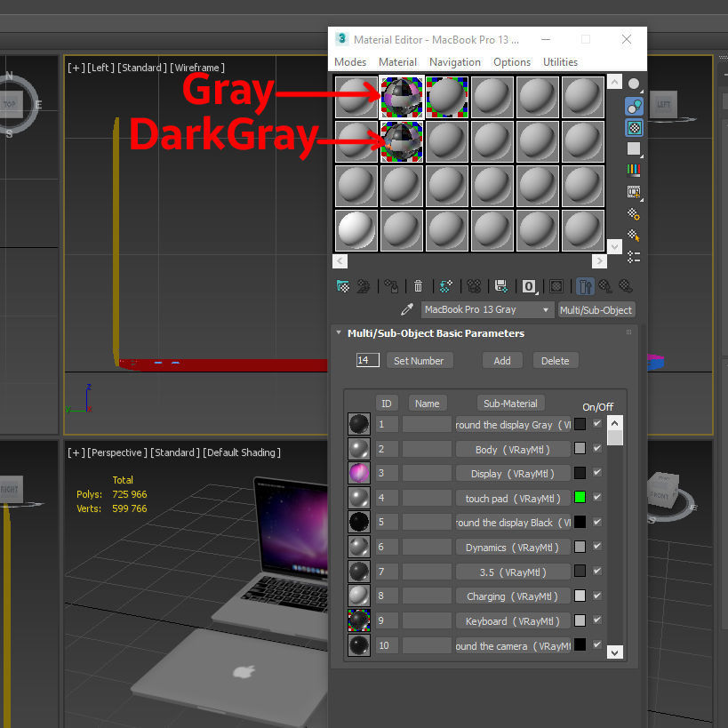
Task: Collapse Multi/Sub-Object Basic Parameters rollout
Action: [339, 332]
